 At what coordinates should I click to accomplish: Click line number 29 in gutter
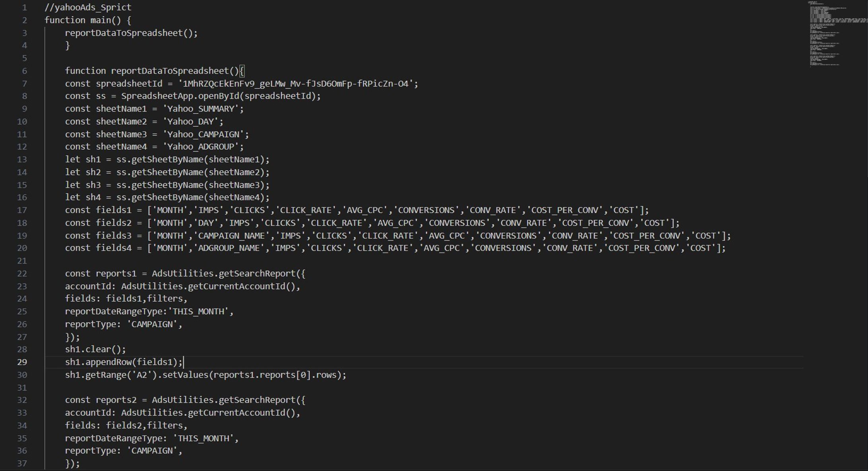point(22,362)
